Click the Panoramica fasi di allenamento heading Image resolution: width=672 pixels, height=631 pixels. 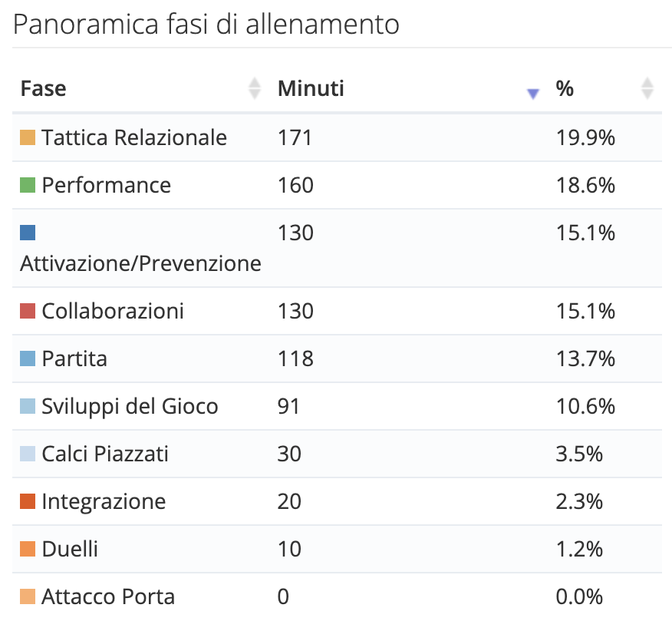click(206, 25)
